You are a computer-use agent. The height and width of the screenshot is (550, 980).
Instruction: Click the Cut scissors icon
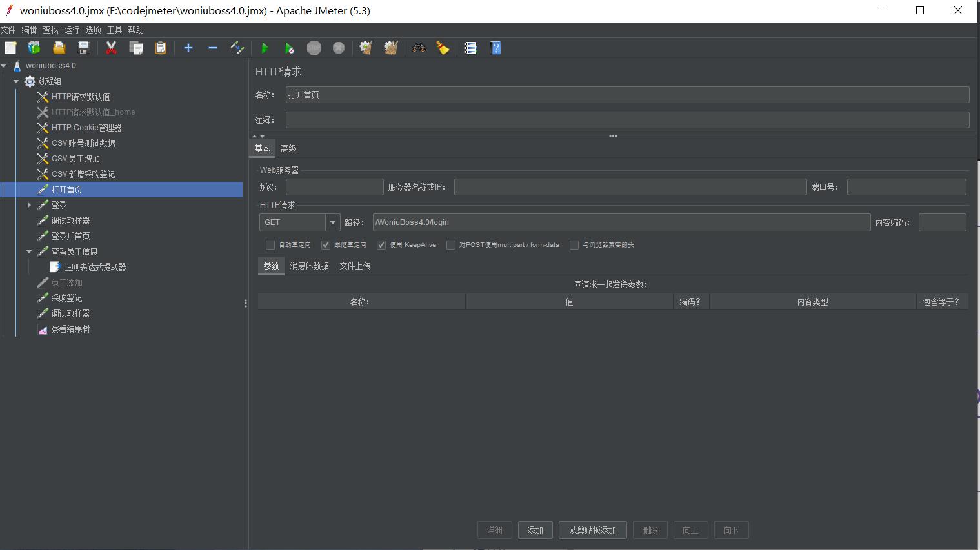[111, 48]
